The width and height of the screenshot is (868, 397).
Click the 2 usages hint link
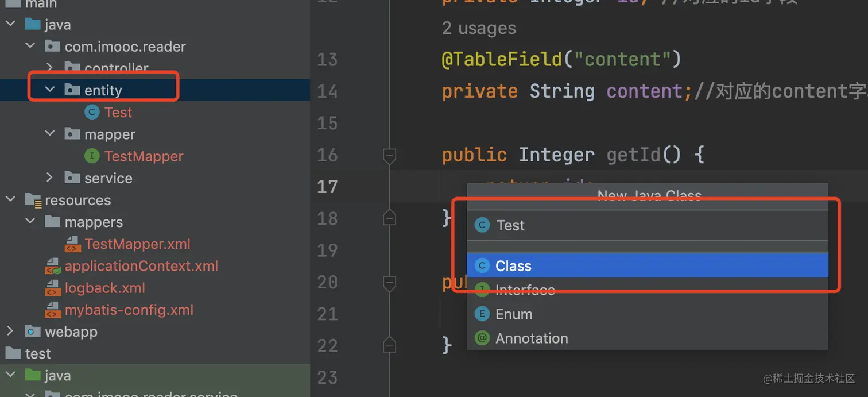(x=479, y=28)
